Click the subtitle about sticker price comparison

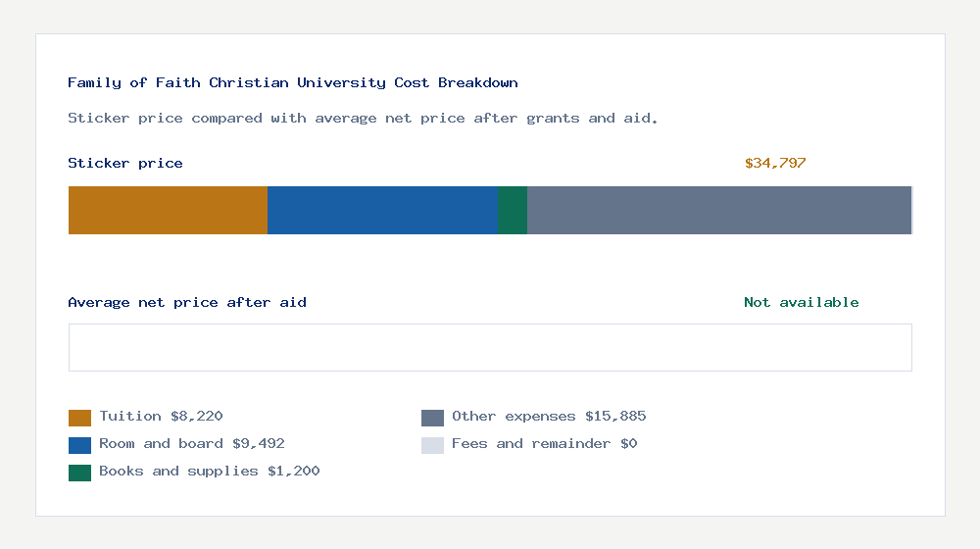click(363, 119)
